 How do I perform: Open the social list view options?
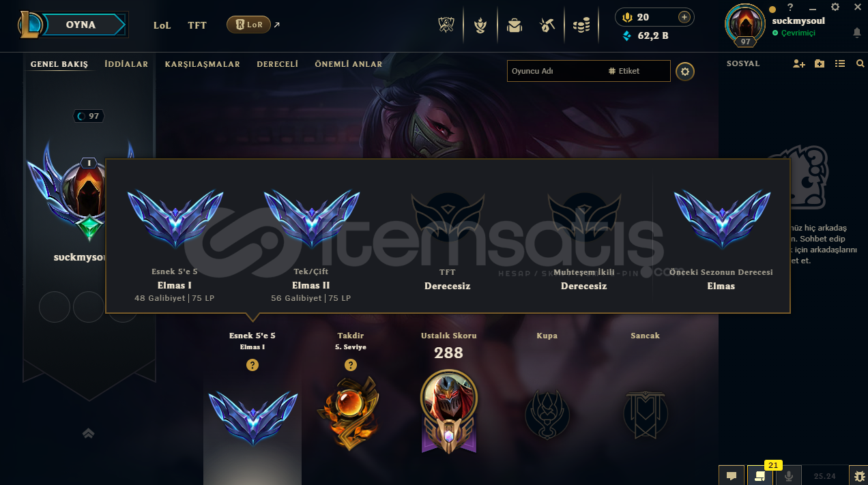(840, 63)
